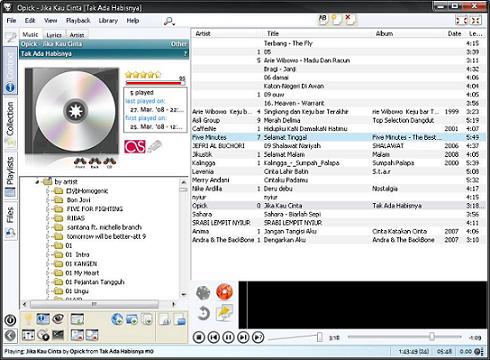Pause the current song
The image size is (490, 360).
pyautogui.click(x=228, y=337)
